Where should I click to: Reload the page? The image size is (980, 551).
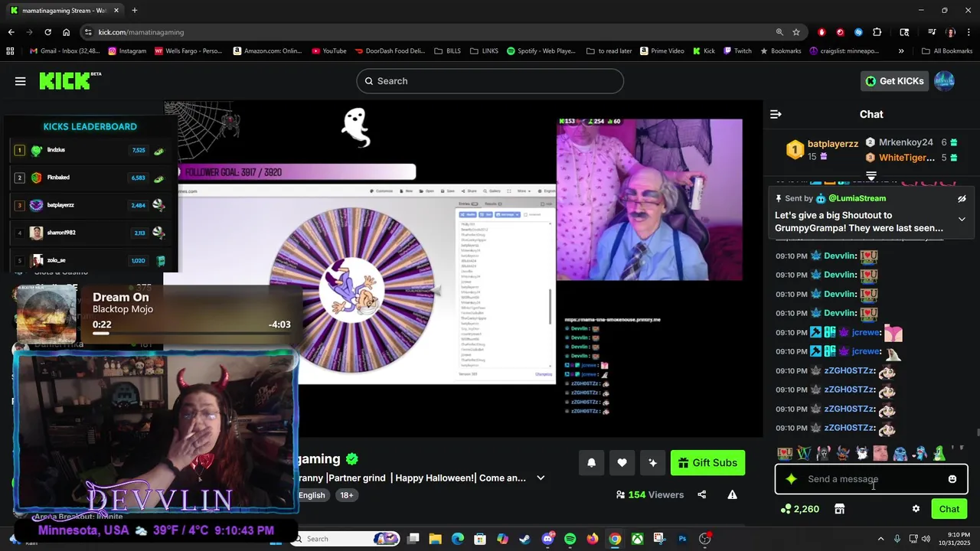[47, 32]
